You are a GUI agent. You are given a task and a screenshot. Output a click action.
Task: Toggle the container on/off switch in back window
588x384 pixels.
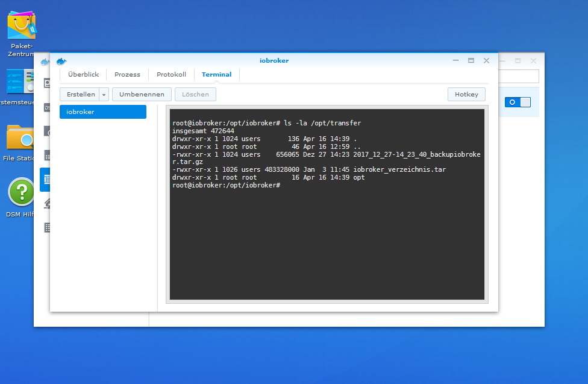click(x=518, y=102)
